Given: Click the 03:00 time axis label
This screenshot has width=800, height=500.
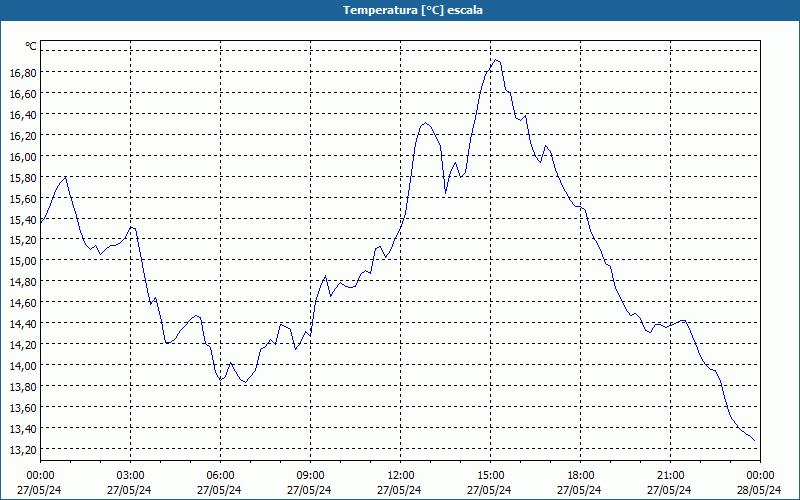Looking at the screenshot, I should (x=130, y=476).
